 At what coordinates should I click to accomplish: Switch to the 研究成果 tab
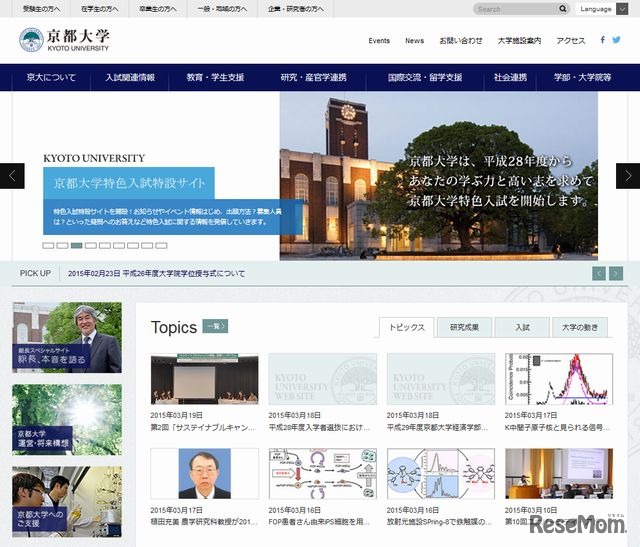464,327
